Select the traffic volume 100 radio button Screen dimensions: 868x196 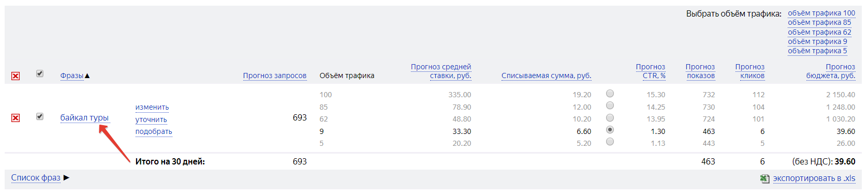click(610, 93)
